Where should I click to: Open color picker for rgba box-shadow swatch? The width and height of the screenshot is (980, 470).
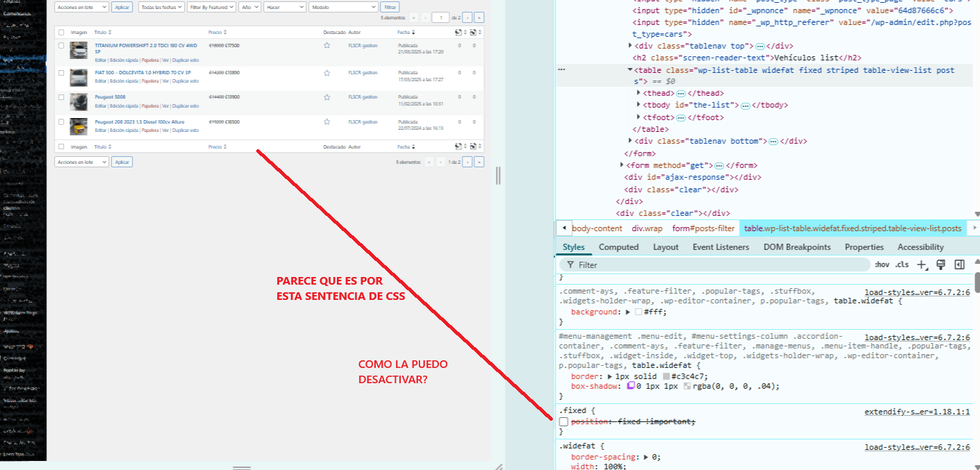click(x=688, y=386)
